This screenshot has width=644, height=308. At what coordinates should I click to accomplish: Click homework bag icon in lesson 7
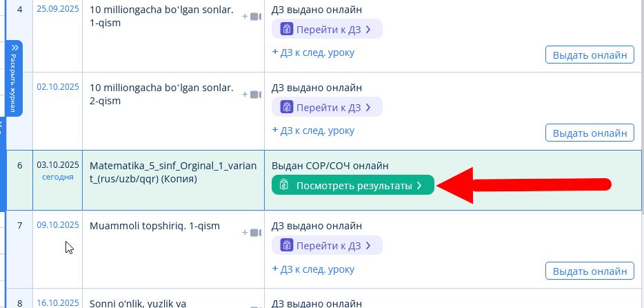pyautogui.click(x=285, y=245)
